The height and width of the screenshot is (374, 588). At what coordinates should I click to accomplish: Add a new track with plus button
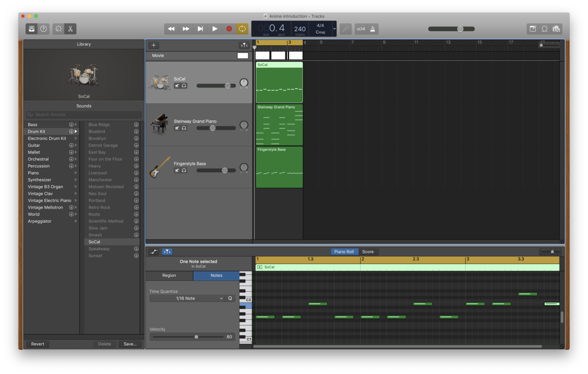pyautogui.click(x=153, y=45)
